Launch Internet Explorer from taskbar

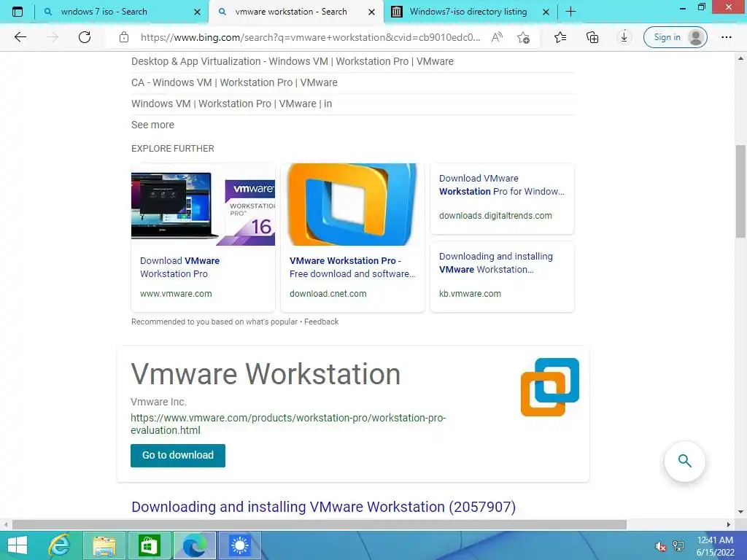coord(59,545)
